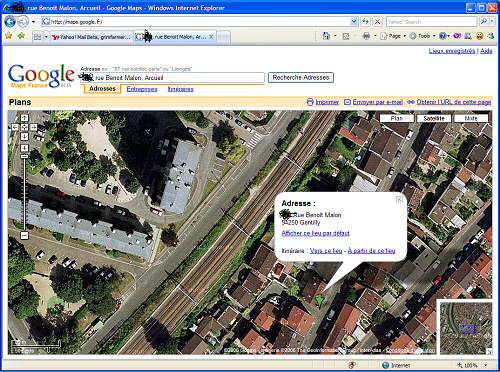This screenshot has height=372, width=500.
Task: Switch to the Entreprises tab
Action: pyautogui.click(x=142, y=89)
